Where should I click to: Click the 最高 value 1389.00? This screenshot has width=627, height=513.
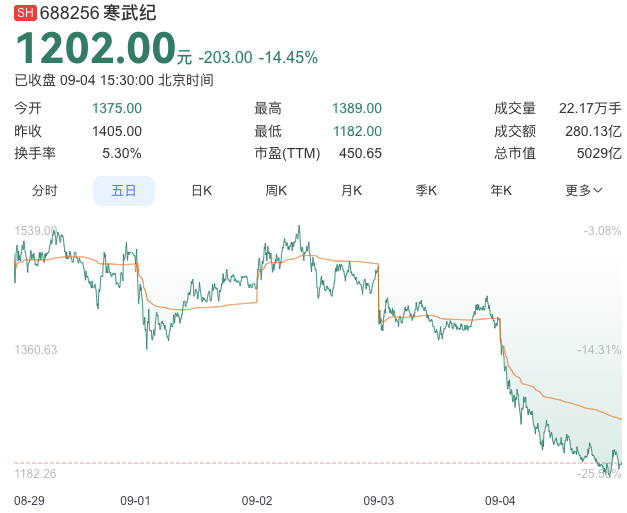(x=357, y=108)
